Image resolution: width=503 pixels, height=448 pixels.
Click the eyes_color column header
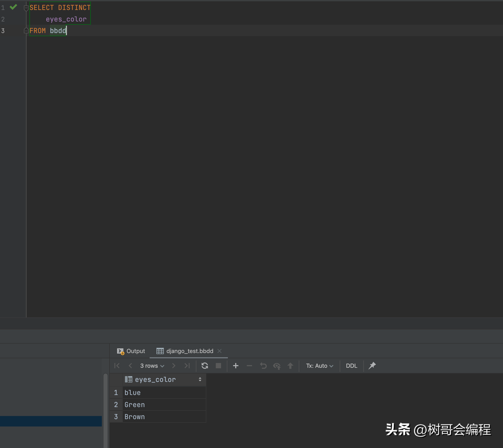coord(164,380)
